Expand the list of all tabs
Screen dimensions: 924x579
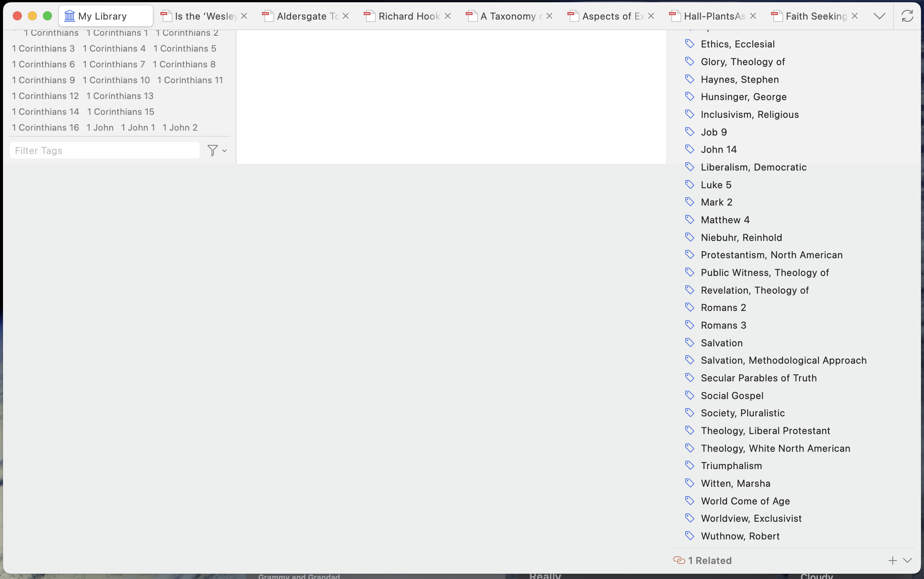point(880,16)
